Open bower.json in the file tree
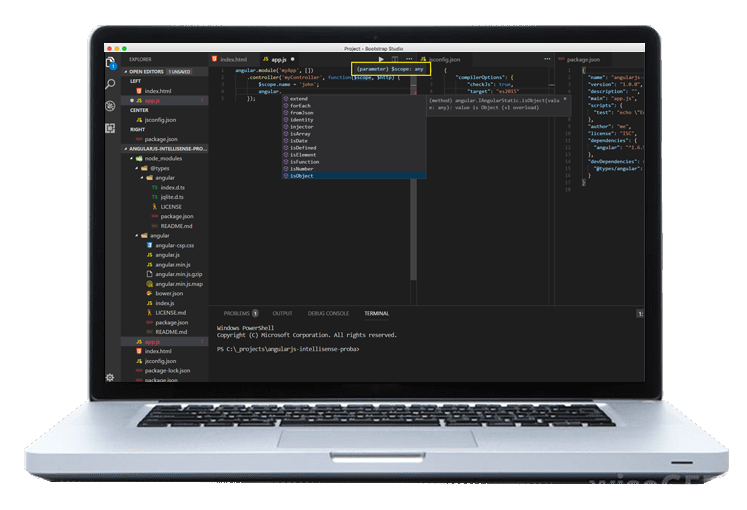This screenshot has height=510, width=747. pos(170,293)
